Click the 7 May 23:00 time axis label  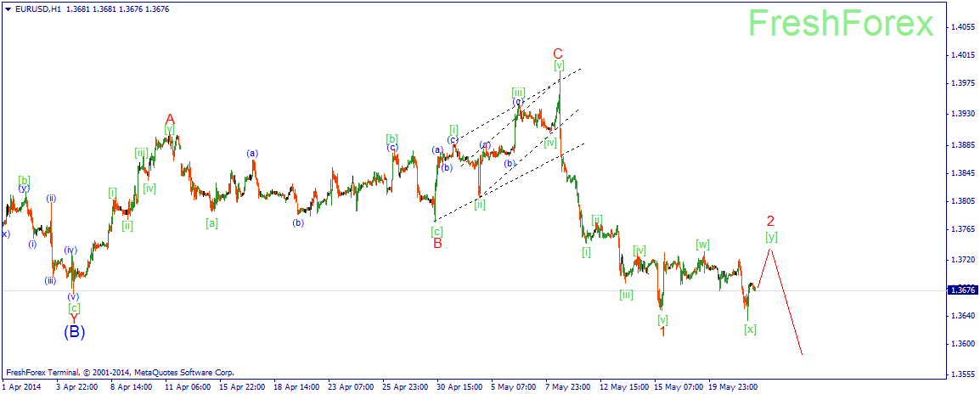pyautogui.click(x=567, y=387)
